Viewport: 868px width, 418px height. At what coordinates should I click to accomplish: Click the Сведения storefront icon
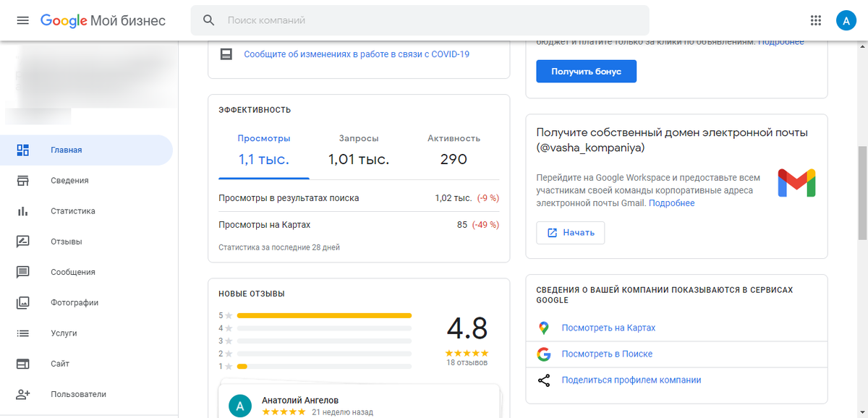(23, 180)
